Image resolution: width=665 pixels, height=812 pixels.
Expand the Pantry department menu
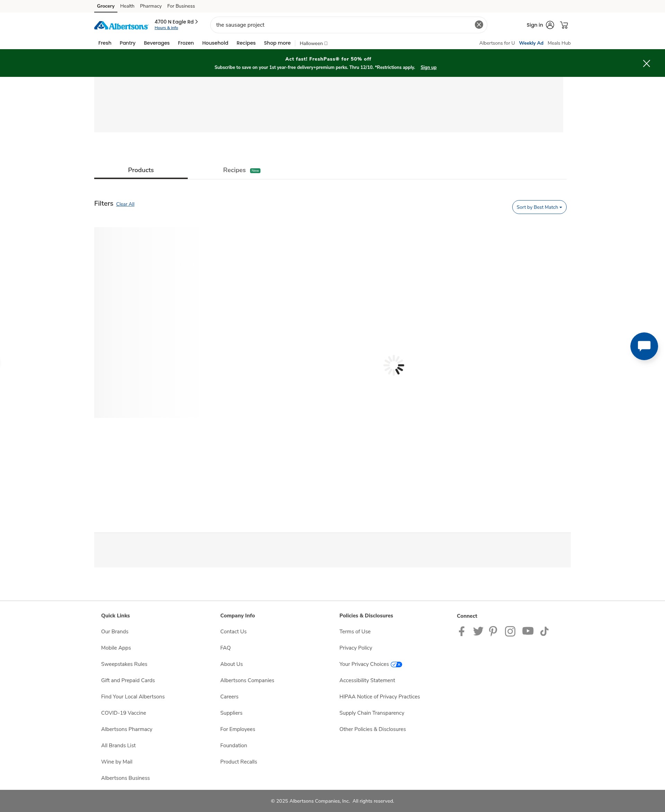tap(127, 43)
